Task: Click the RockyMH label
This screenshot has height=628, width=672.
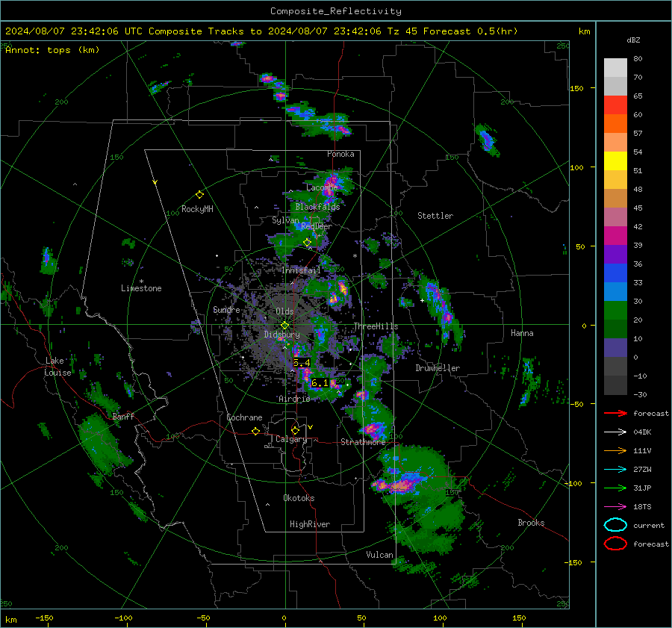Action: pos(197,209)
